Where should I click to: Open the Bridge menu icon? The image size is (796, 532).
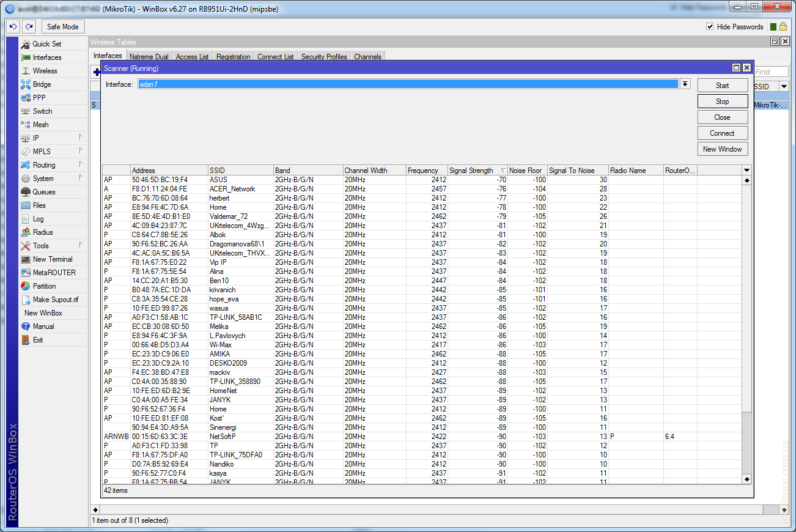[x=25, y=84]
